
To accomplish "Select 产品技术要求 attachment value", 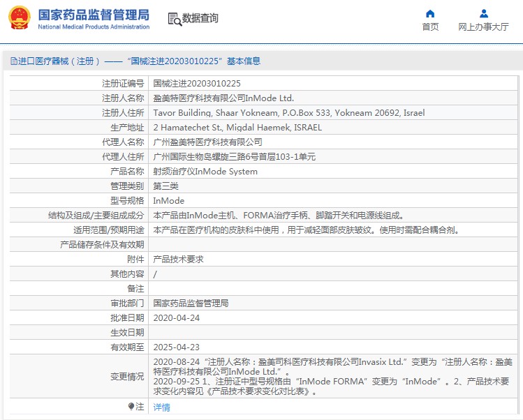I will pyautogui.click(x=179, y=260).
